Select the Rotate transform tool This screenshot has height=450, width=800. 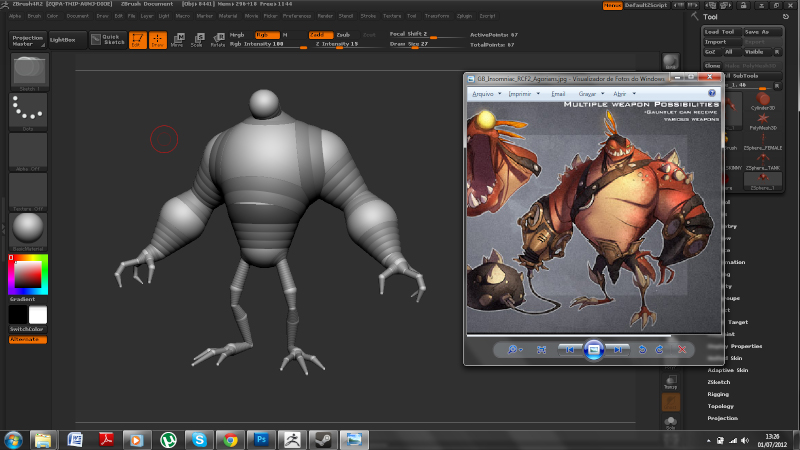click(x=217, y=40)
